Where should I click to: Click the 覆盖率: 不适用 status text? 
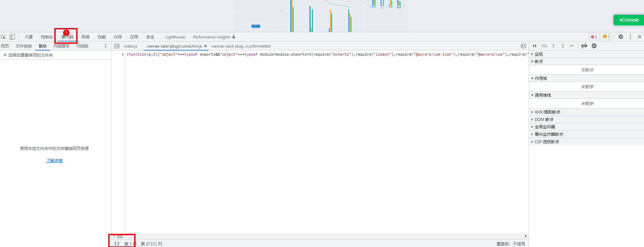pyautogui.click(x=510, y=244)
